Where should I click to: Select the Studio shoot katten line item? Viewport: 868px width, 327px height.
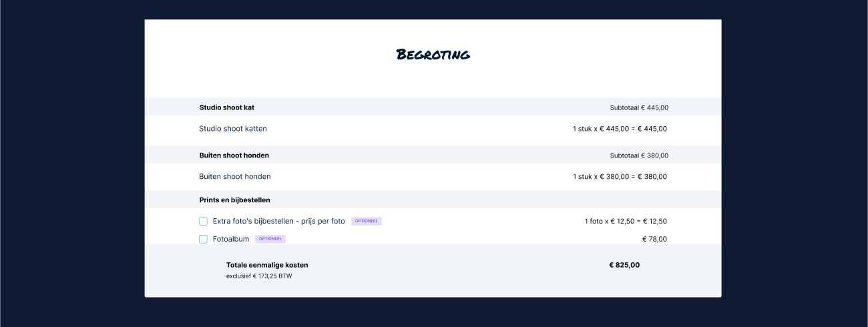point(232,129)
